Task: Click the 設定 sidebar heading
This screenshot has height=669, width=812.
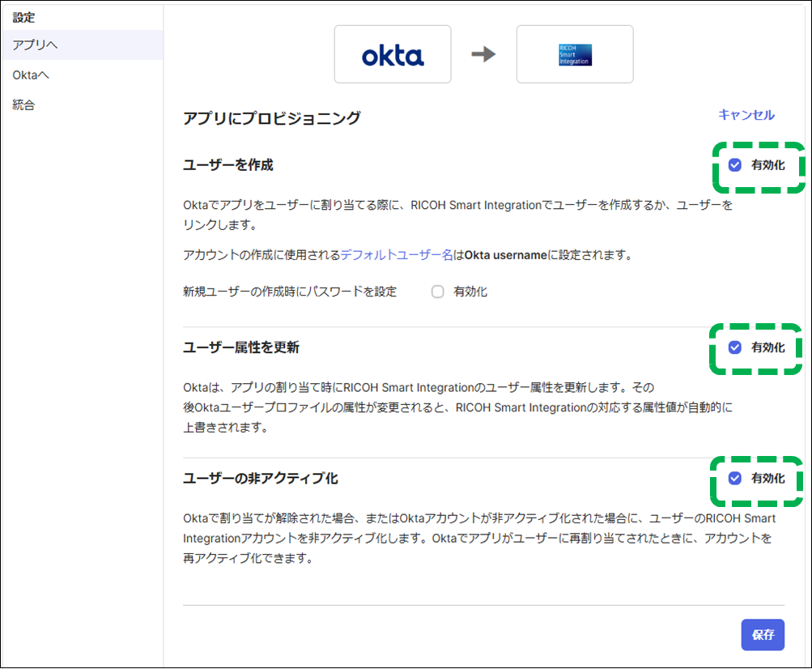Action: click(x=23, y=18)
